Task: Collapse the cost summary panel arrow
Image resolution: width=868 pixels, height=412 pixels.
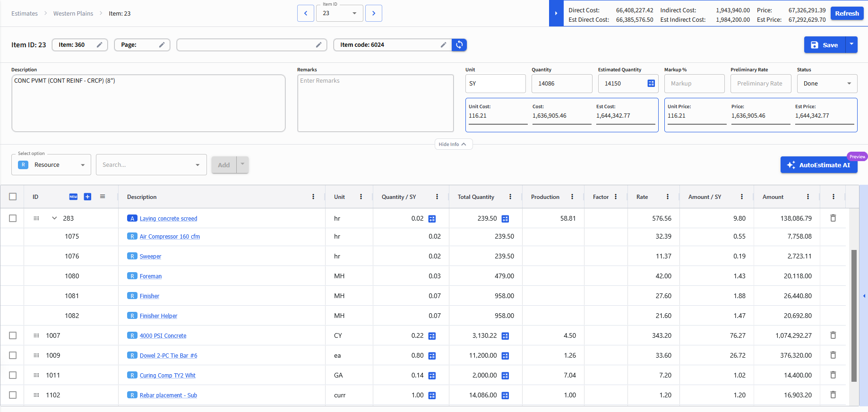Action: click(x=556, y=13)
